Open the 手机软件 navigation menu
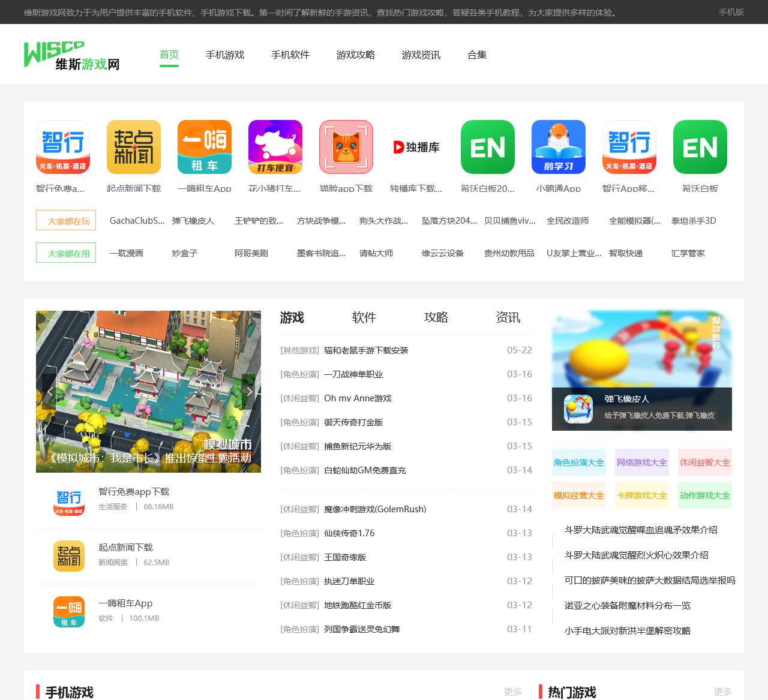Viewport: 768px width, 700px height. tap(290, 55)
